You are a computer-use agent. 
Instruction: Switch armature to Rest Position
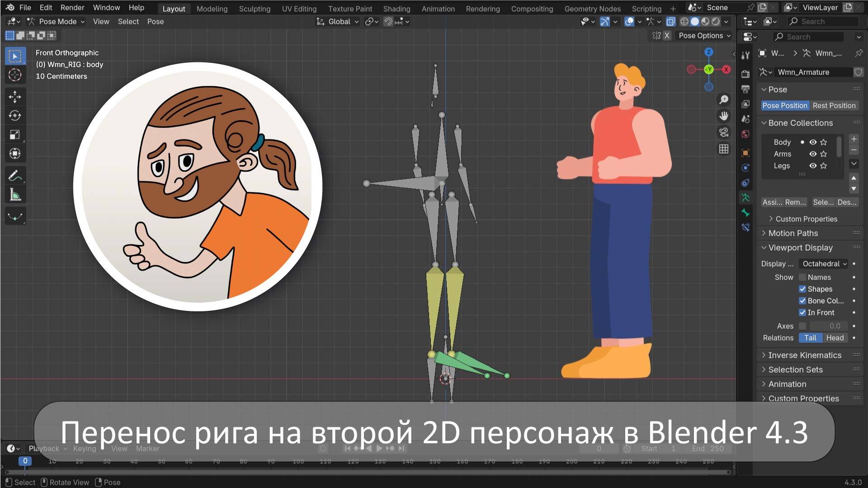[834, 105]
